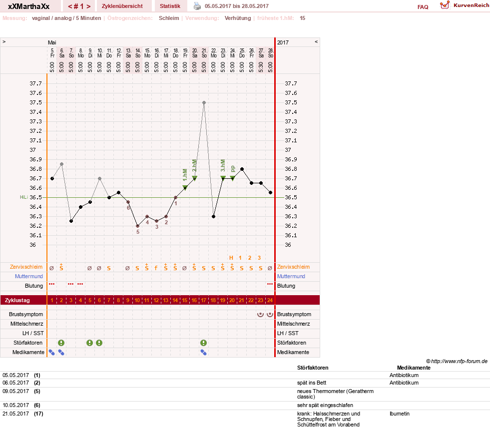Click bleeding dots on cycle day 1
Screen dimensions: 490x448
point(52,284)
